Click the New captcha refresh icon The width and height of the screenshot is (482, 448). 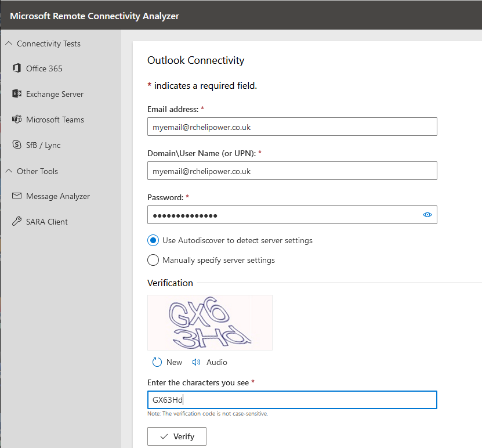157,362
